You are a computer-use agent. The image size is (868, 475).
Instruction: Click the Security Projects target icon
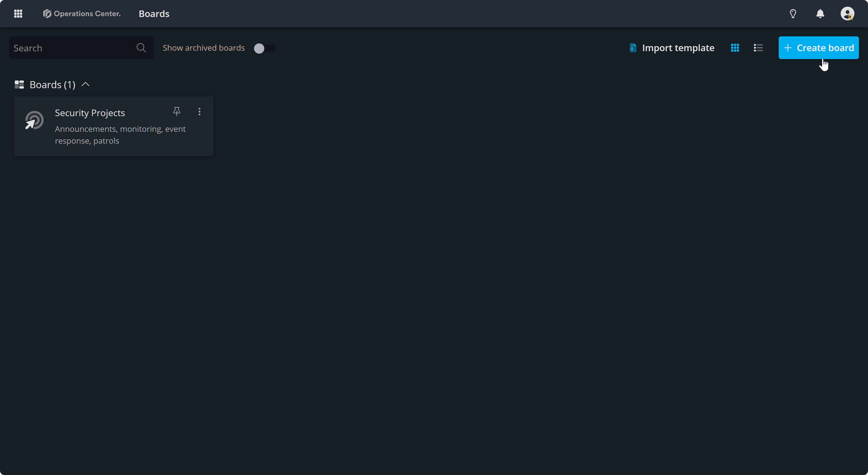coord(34,120)
